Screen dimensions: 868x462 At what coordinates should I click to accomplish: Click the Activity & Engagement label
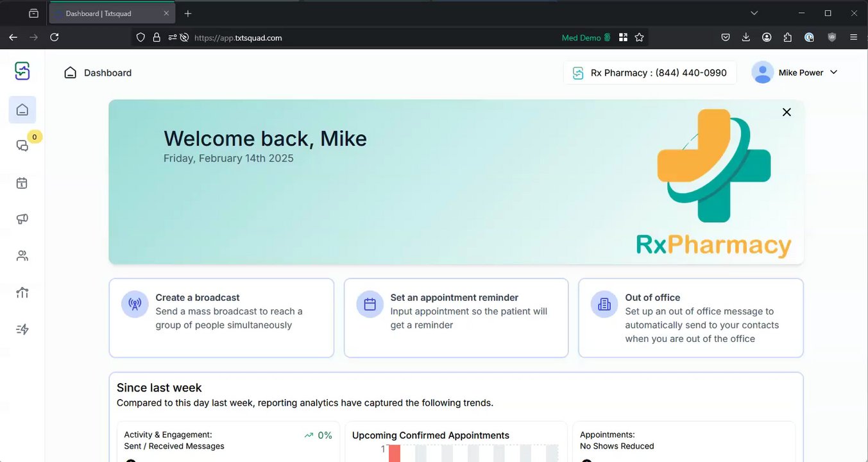tap(168, 434)
